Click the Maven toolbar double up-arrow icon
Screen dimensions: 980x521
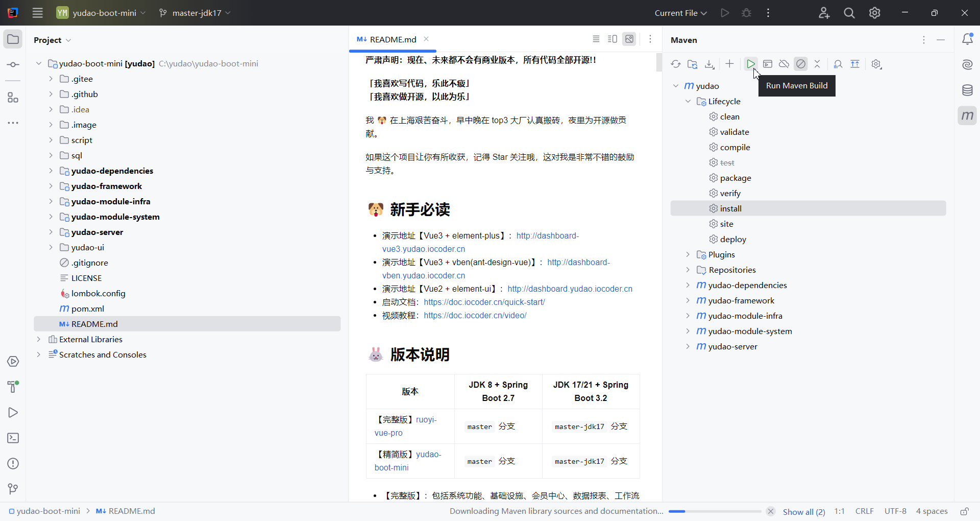point(855,64)
